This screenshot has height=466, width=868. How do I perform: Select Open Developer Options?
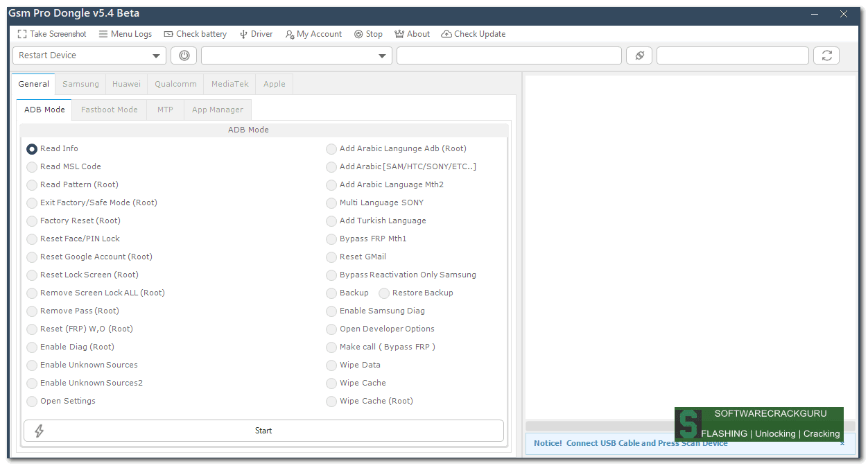[x=381, y=329]
